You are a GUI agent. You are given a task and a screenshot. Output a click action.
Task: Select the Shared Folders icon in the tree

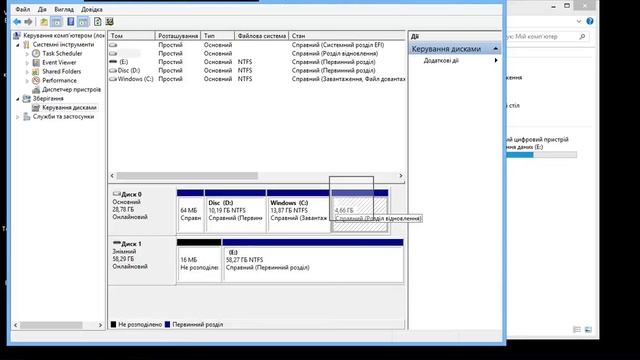[x=36, y=71]
